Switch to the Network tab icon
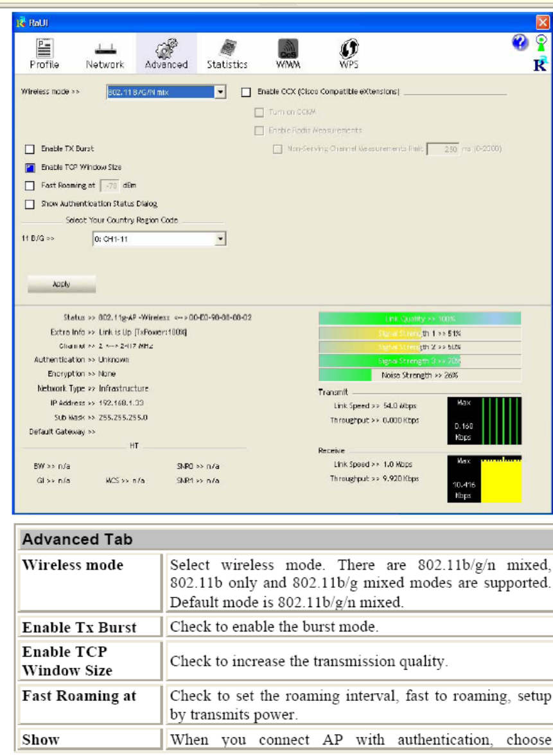This screenshot has height=756, width=553. (105, 49)
